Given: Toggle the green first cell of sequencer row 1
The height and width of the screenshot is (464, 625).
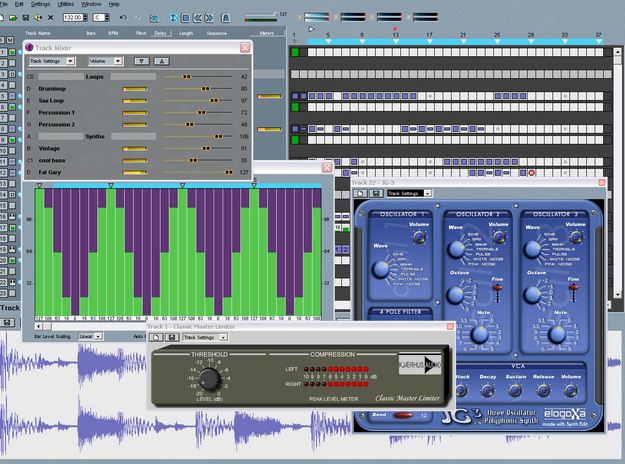Looking at the screenshot, I should coord(295,52).
